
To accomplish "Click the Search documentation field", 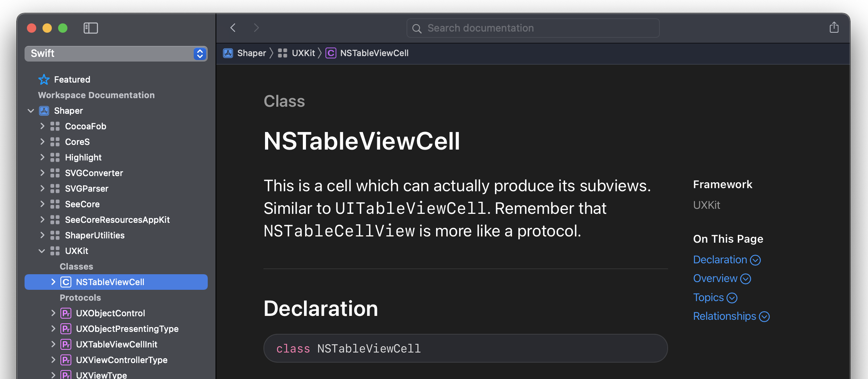I will [x=533, y=28].
